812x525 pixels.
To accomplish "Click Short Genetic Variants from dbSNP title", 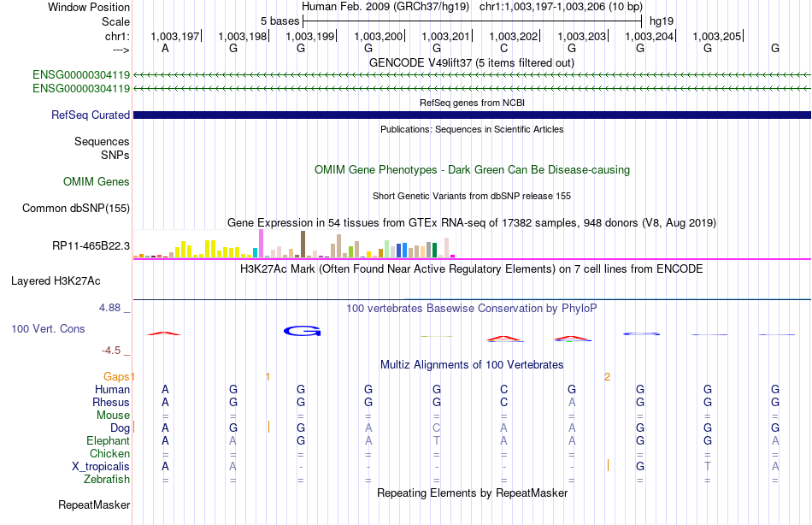I will coord(472,196).
